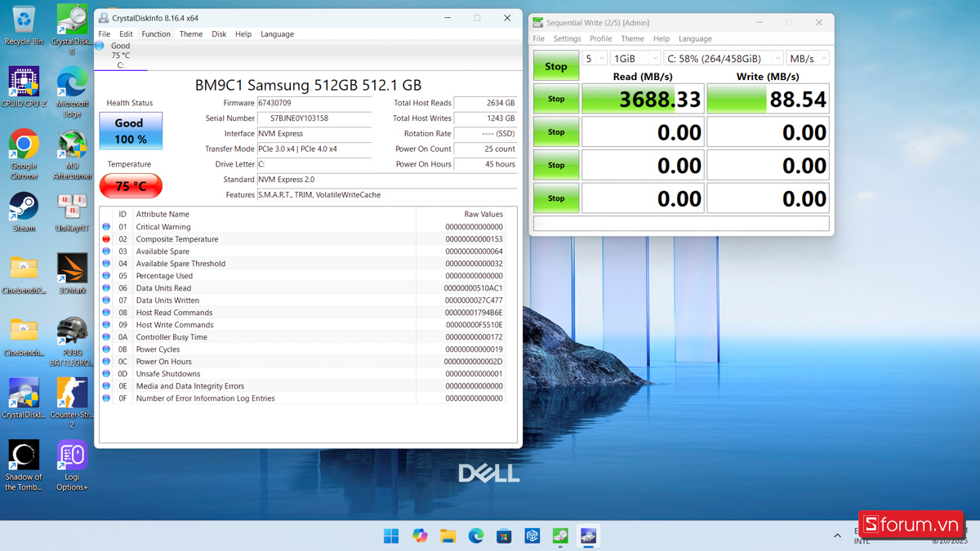Image resolution: width=980 pixels, height=551 pixels.
Task: Switch to CrystalDiskMark taskbar icon
Action: click(560, 535)
